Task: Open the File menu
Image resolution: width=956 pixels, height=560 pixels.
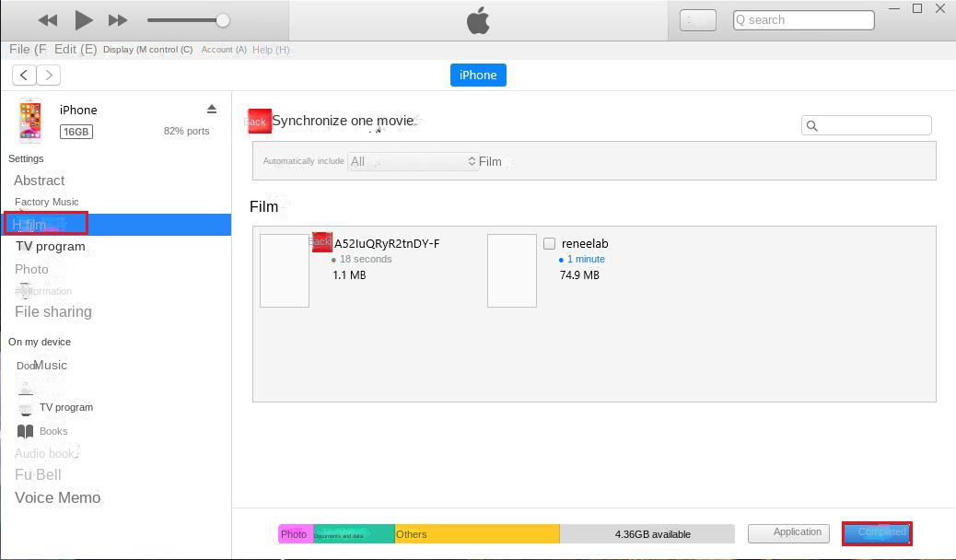Action: pyautogui.click(x=28, y=49)
